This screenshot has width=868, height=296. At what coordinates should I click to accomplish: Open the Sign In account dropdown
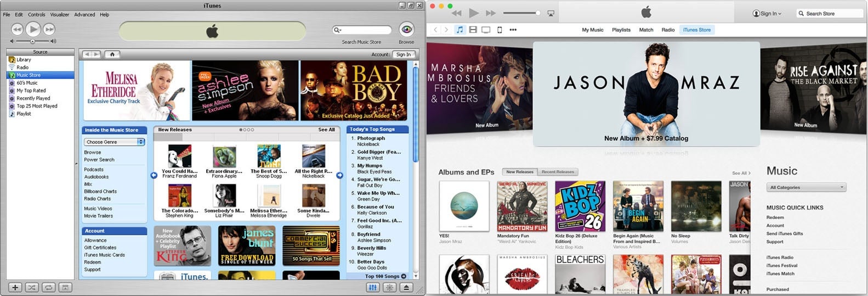767,13
